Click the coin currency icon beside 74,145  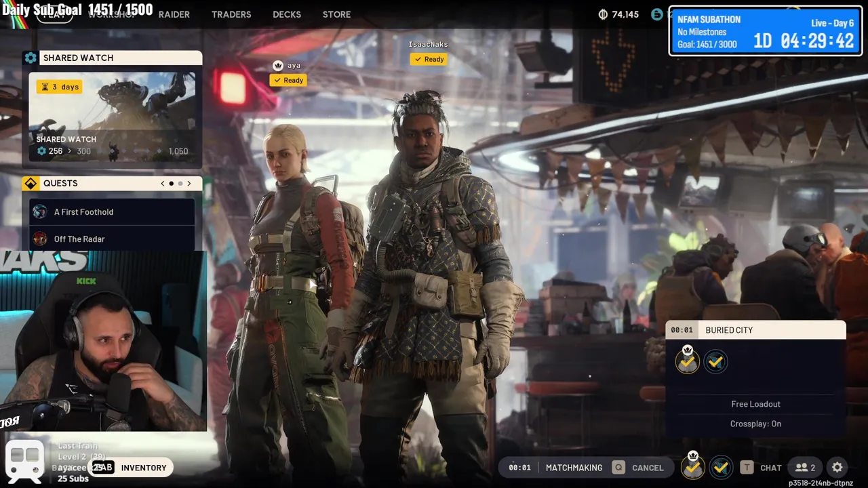[x=604, y=14]
